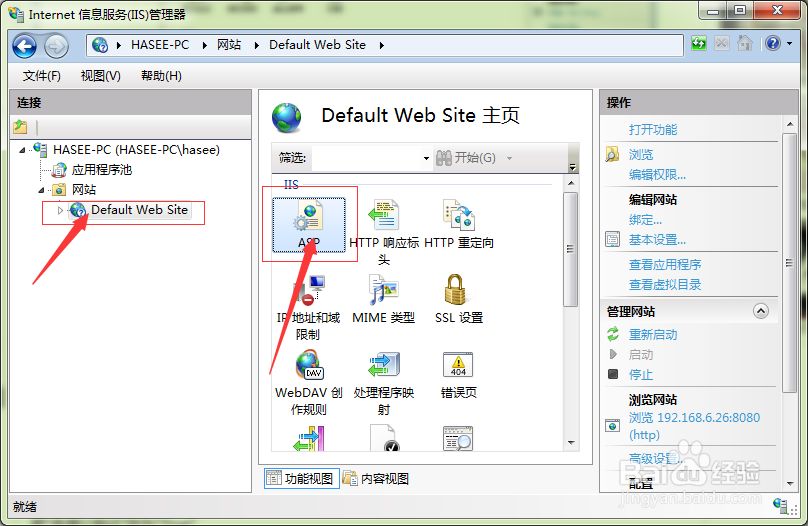The width and height of the screenshot is (808, 526).
Task: Click the 网站 breadcrumb segment
Action: click(x=229, y=45)
